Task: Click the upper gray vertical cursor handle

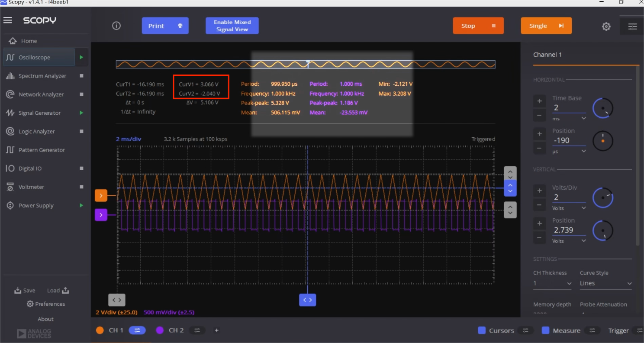Action: point(510,173)
